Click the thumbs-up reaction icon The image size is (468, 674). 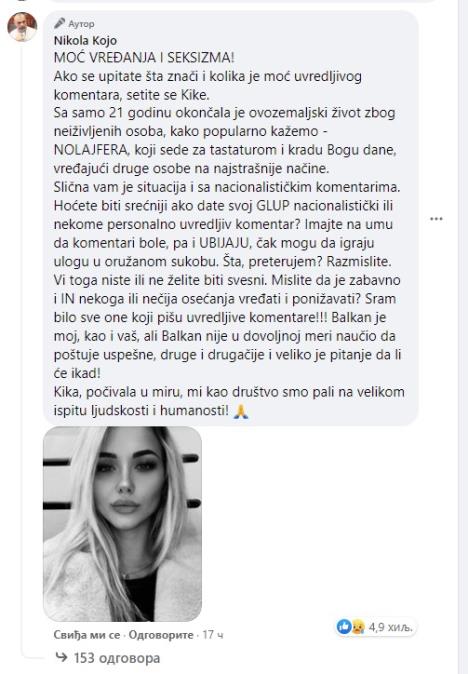(344, 627)
